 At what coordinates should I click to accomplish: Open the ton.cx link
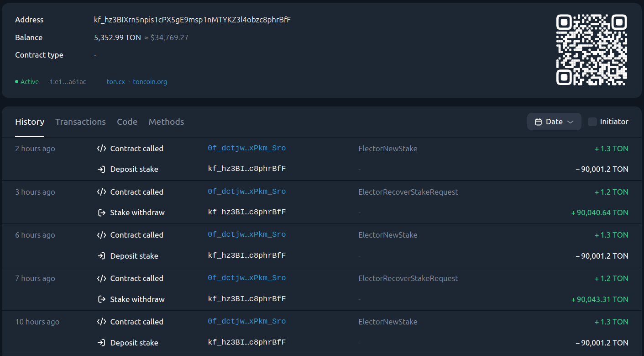[116, 82]
